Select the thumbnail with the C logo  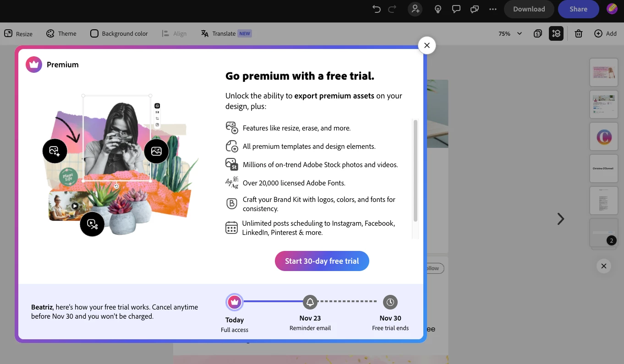(x=604, y=136)
